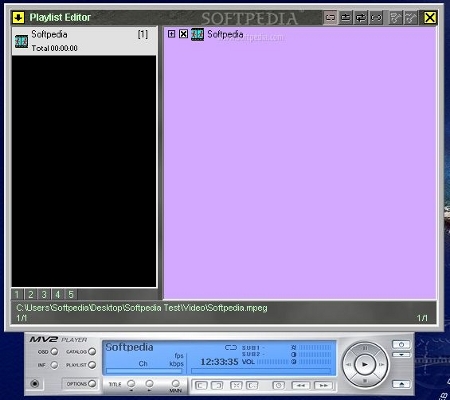Image resolution: width=450 pixels, height=400 pixels.
Task: Select the highlighted single-loop mode icon in Playlist Editor
Action: (330, 17)
